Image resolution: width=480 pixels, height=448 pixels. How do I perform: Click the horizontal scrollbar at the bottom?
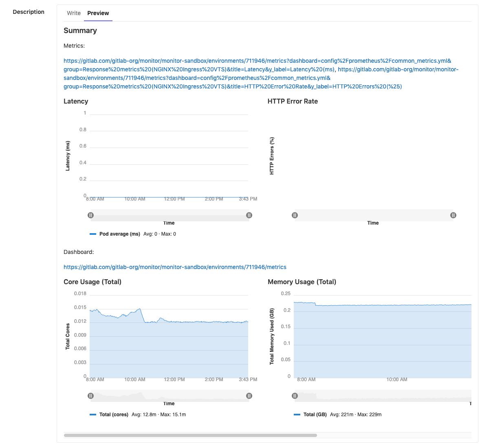coord(192,435)
